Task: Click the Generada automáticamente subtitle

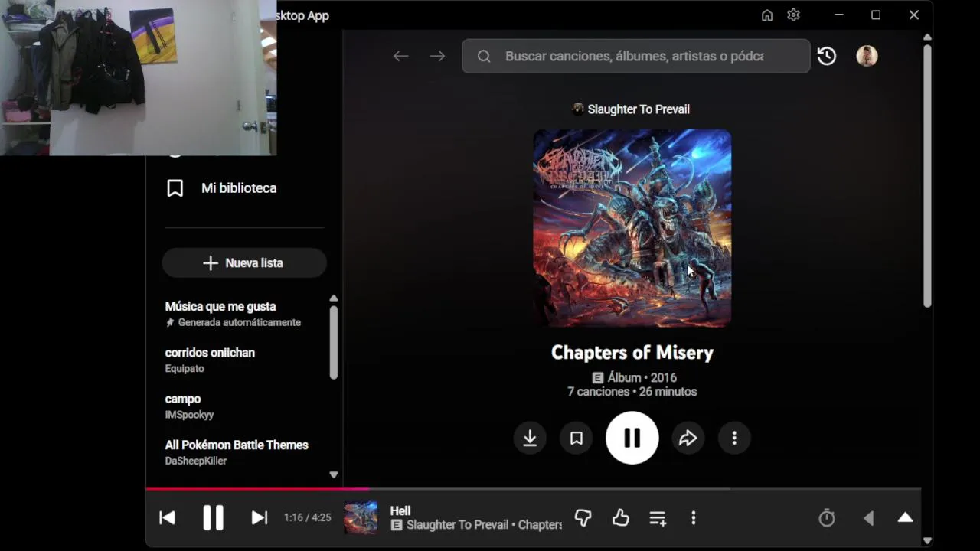Action: [239, 323]
